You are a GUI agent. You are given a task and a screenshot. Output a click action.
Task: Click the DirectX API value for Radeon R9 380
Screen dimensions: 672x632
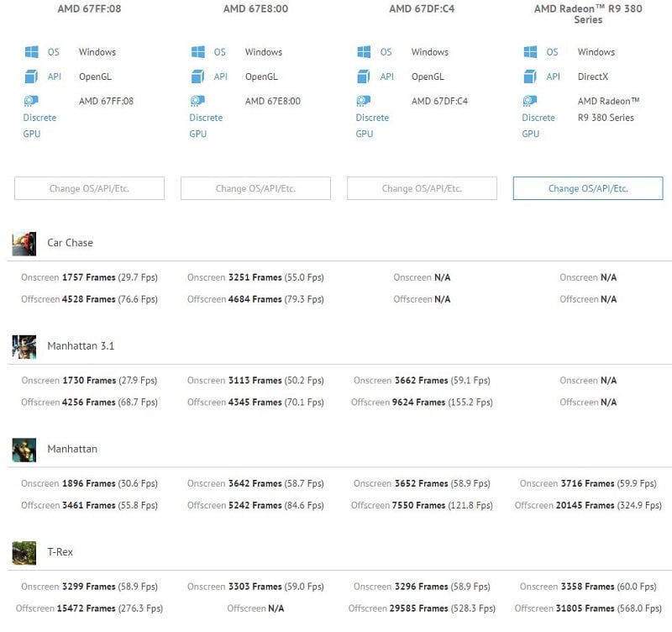point(593,76)
